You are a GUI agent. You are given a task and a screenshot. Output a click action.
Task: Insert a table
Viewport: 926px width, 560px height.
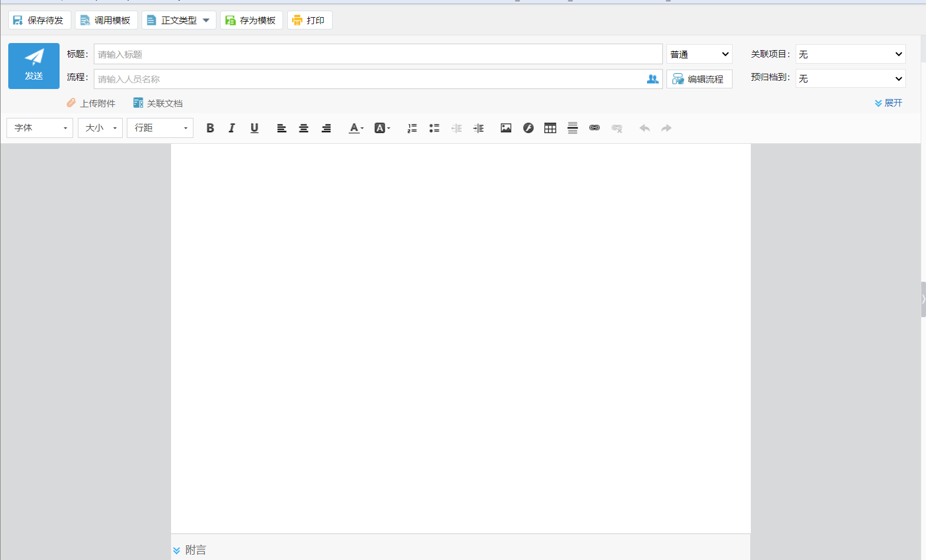pyautogui.click(x=550, y=128)
